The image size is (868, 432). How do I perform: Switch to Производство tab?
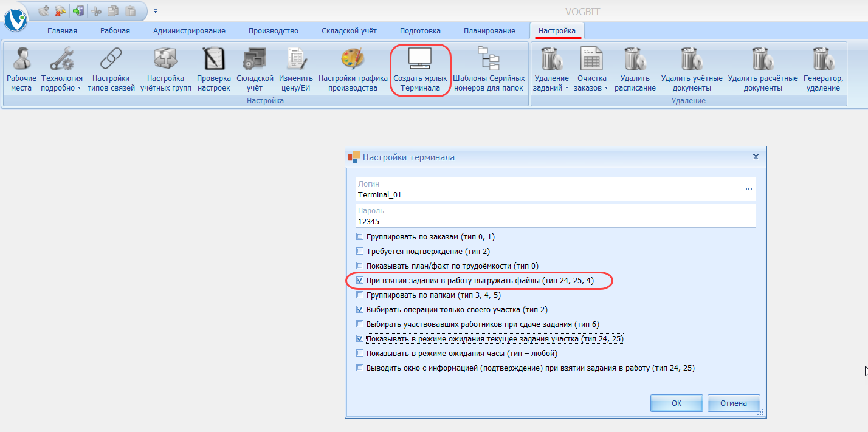pos(273,31)
